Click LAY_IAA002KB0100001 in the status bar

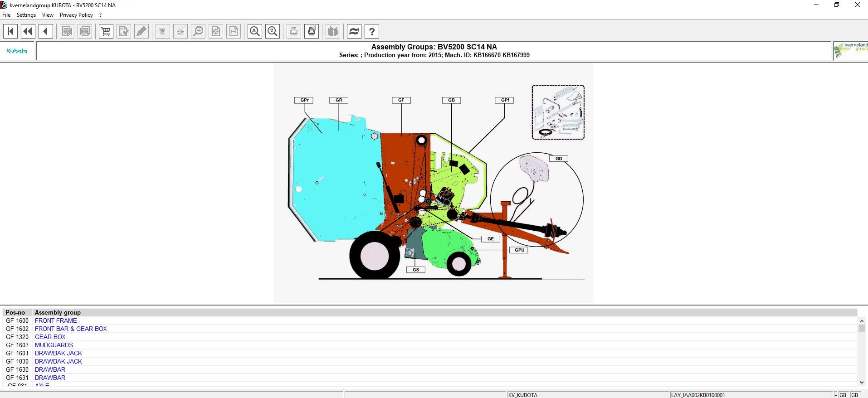(698, 395)
